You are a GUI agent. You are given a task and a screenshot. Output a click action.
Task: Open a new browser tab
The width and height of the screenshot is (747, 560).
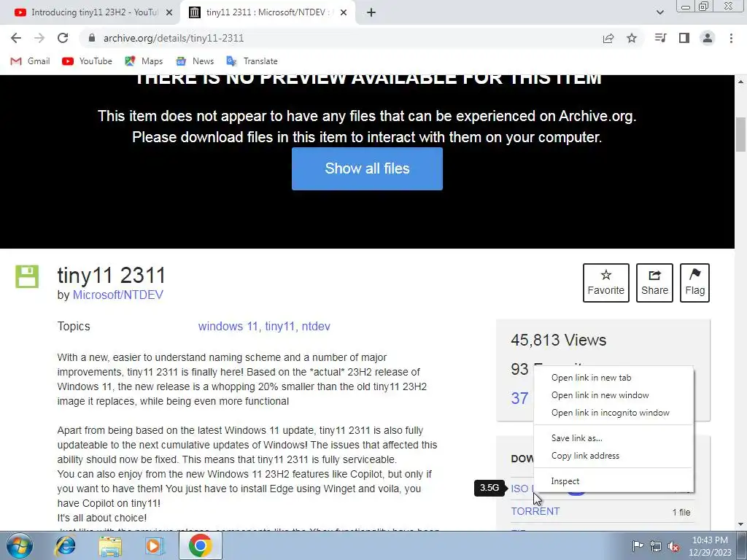pyautogui.click(x=371, y=13)
